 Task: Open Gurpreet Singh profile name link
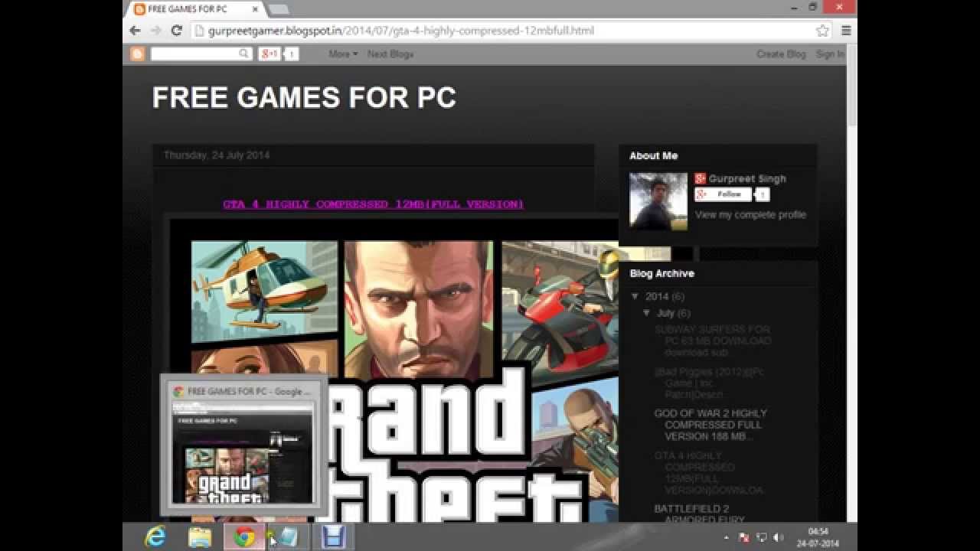[747, 179]
